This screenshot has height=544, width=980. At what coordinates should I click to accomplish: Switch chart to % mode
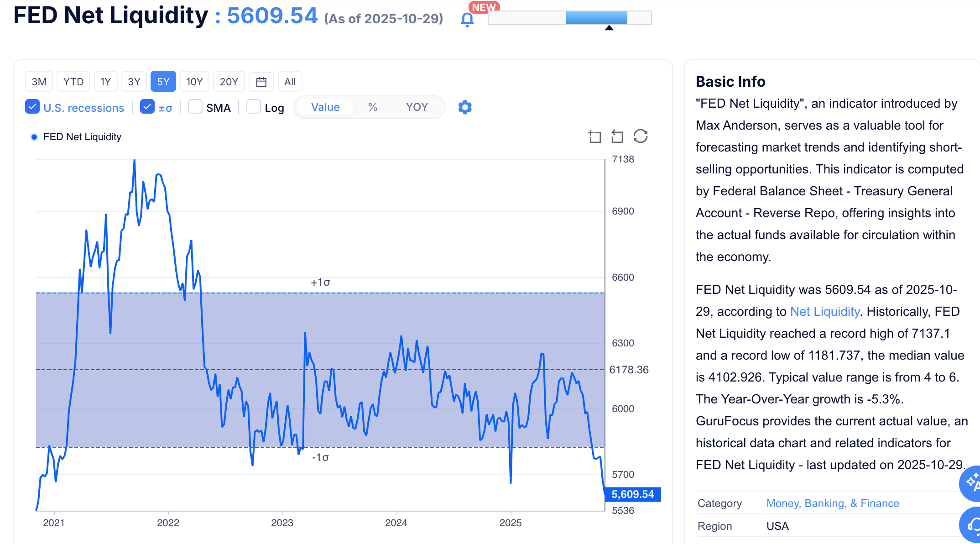pyautogui.click(x=373, y=107)
